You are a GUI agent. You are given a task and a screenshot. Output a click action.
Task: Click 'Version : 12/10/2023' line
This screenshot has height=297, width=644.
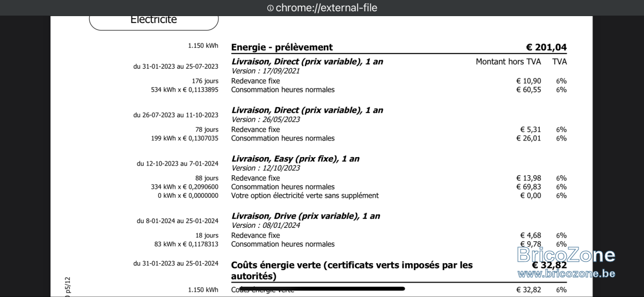coord(266,168)
